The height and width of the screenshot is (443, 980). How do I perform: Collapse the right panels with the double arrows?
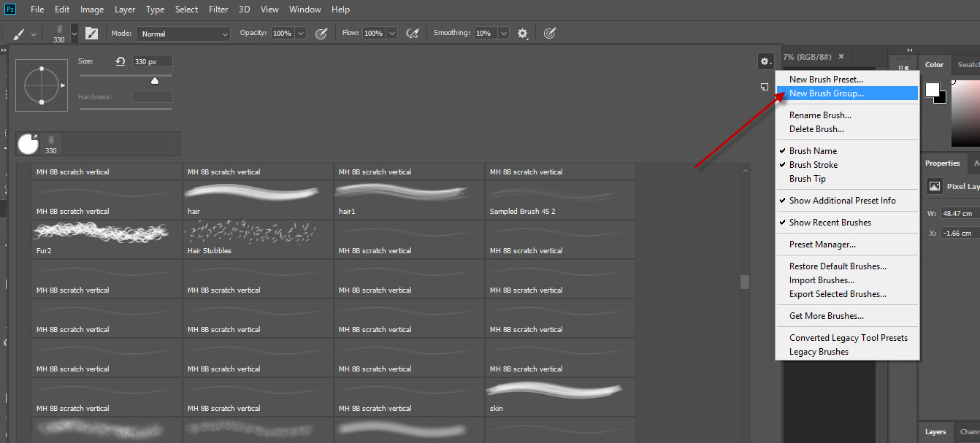coord(909,50)
